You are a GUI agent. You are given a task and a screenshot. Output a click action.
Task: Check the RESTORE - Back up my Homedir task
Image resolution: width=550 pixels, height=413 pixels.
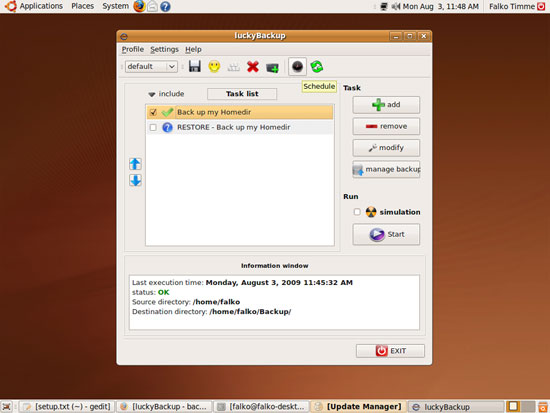[x=153, y=127]
